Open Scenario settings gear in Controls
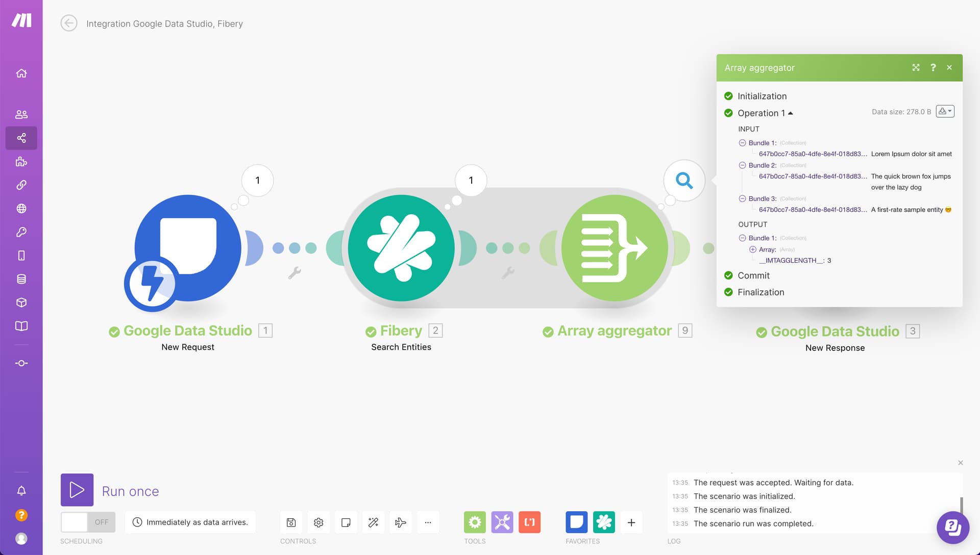980x555 pixels. click(x=318, y=522)
